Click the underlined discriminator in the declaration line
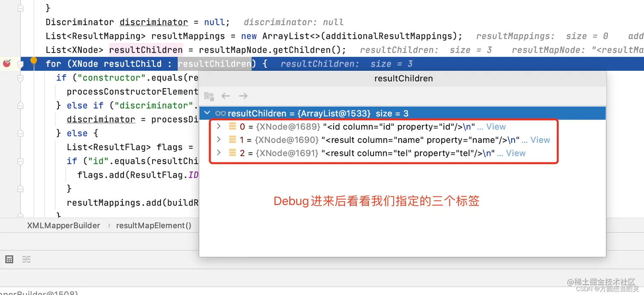 click(154, 22)
